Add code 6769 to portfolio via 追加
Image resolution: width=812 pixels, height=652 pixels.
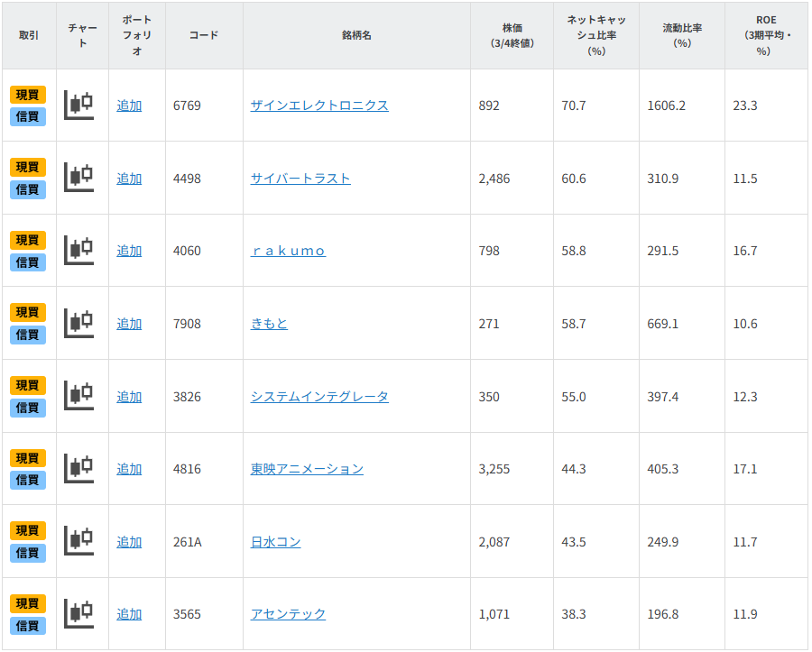(129, 106)
